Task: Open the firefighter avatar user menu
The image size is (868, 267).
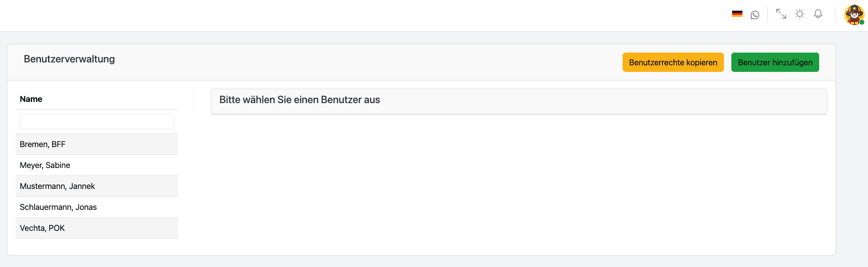Action: (854, 14)
